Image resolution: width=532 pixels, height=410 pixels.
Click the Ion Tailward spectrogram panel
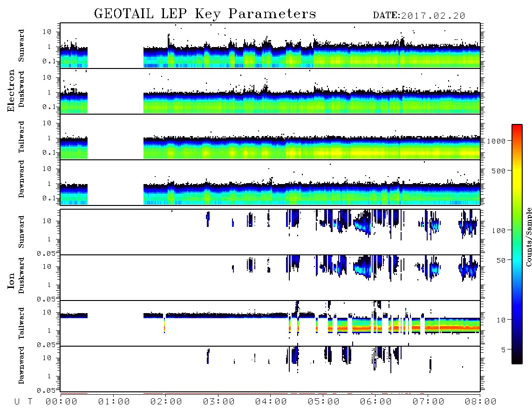[x=270, y=323]
